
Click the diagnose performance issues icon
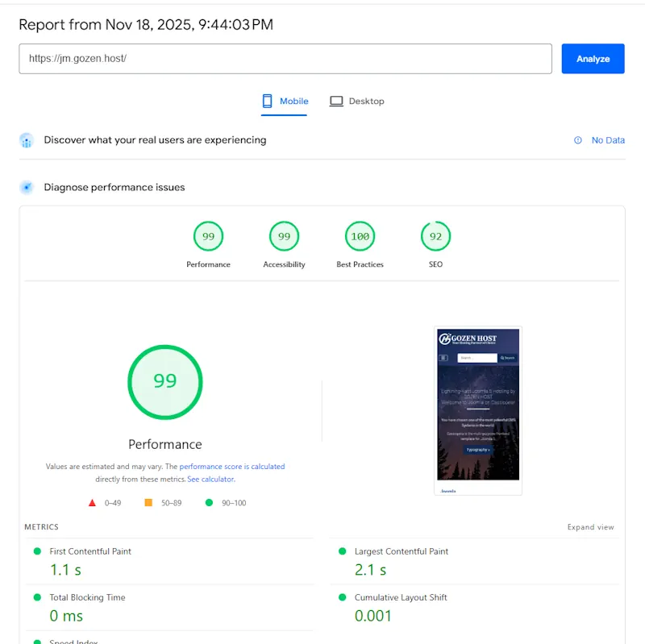(26, 187)
